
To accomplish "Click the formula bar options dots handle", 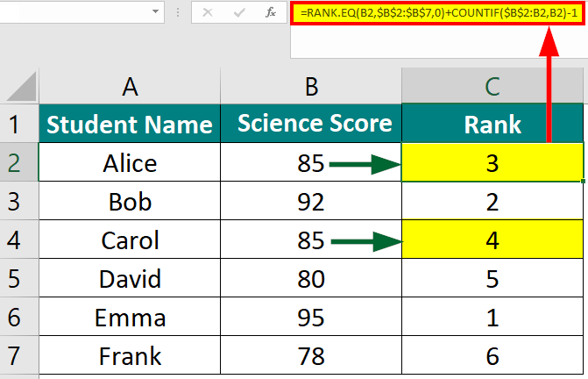I will click(x=178, y=13).
